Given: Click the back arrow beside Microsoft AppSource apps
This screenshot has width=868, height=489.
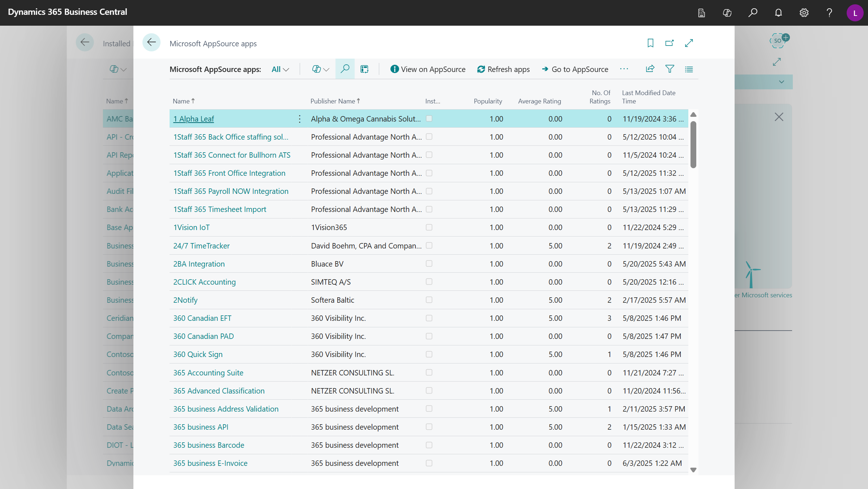Looking at the screenshot, I should click(152, 42).
